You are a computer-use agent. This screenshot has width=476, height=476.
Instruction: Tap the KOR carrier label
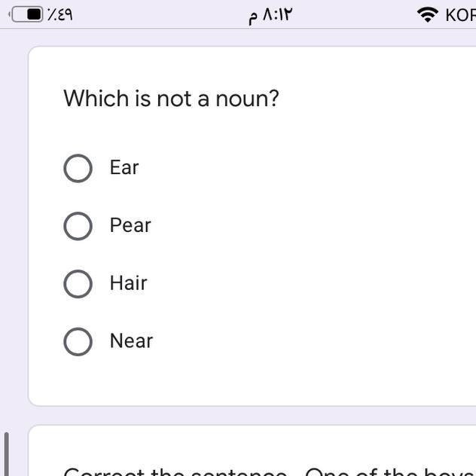[459, 15]
